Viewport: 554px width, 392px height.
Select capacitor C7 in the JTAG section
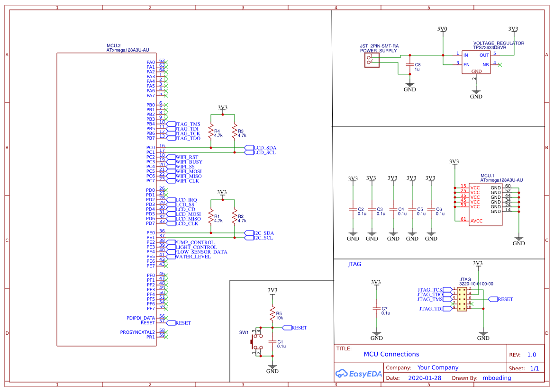pos(377,309)
